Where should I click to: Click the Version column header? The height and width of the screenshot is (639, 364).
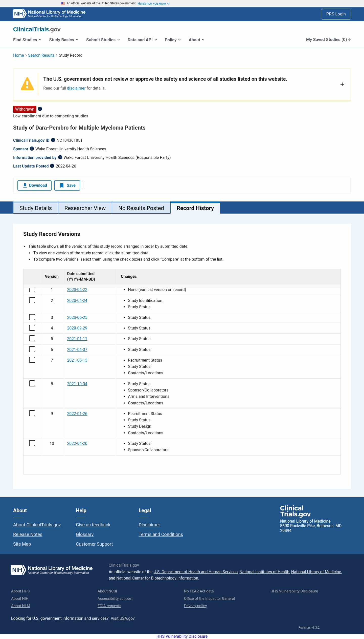point(52,276)
